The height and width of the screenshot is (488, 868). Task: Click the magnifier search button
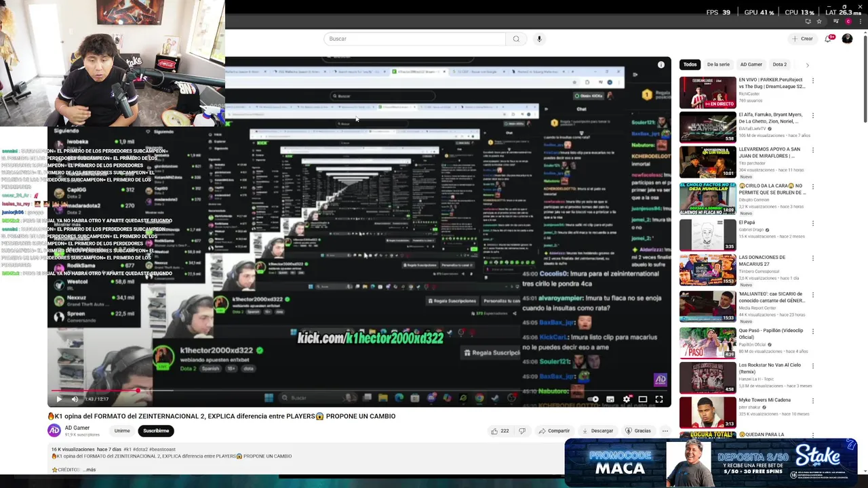point(516,39)
